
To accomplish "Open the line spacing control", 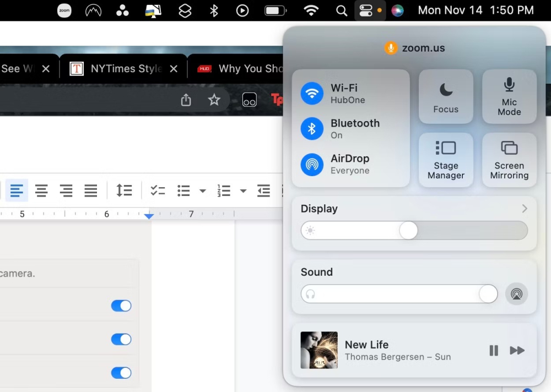I will pos(124,190).
